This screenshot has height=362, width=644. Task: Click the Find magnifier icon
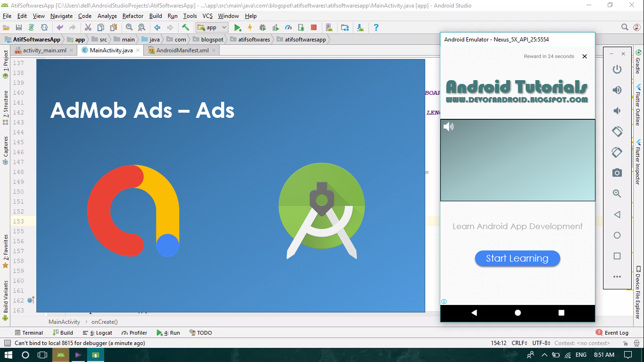click(129, 27)
